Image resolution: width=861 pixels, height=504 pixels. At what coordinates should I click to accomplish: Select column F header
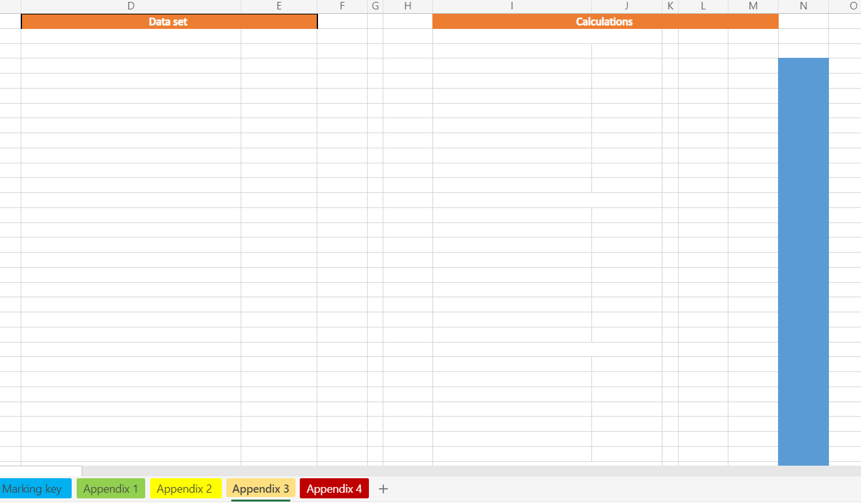point(342,6)
